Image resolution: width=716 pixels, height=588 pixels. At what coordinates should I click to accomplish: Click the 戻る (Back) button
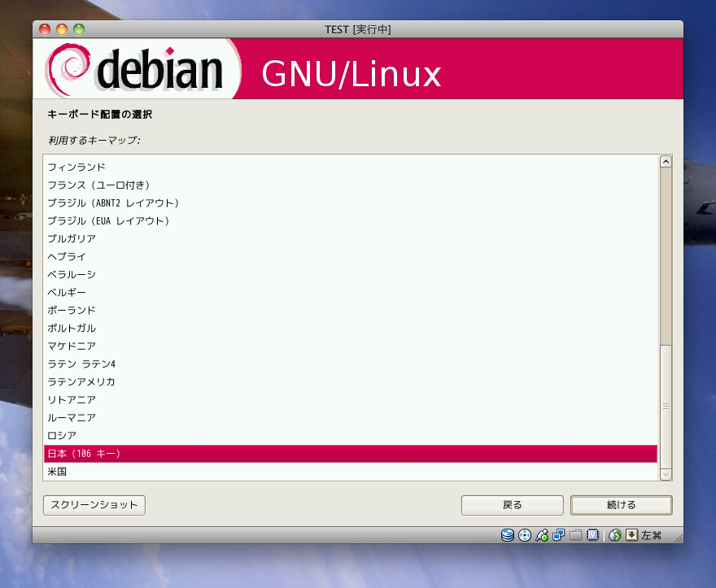click(512, 505)
